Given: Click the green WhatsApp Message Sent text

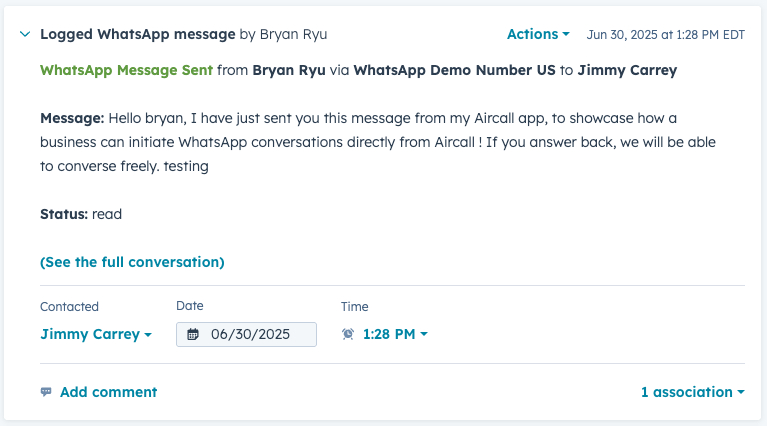Looking at the screenshot, I should point(126,70).
